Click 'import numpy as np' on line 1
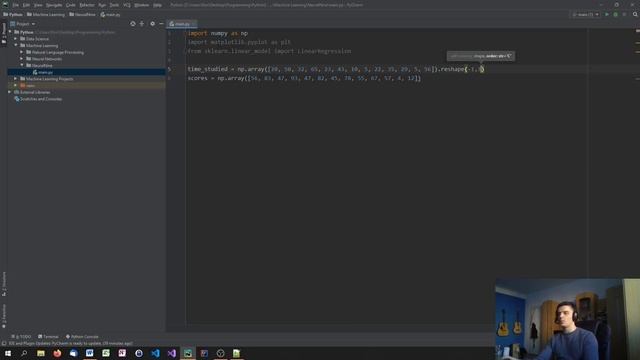Viewport: 640px width, 360px height. [x=218, y=33]
